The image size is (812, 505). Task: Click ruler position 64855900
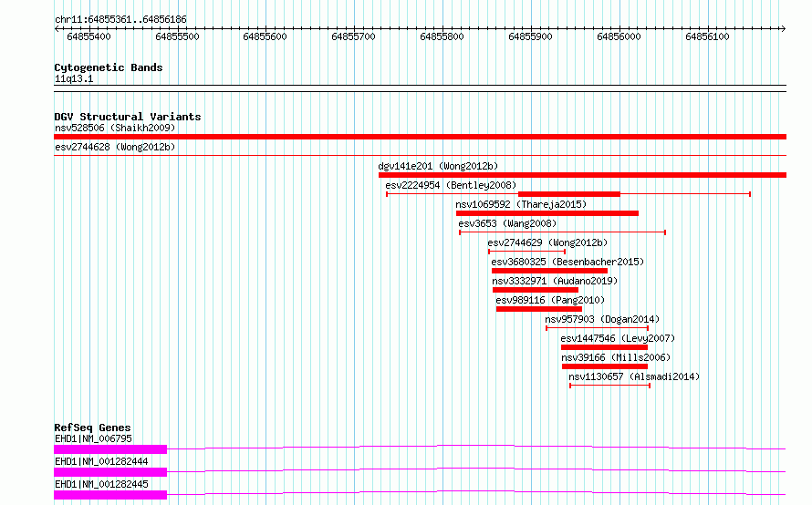click(530, 36)
